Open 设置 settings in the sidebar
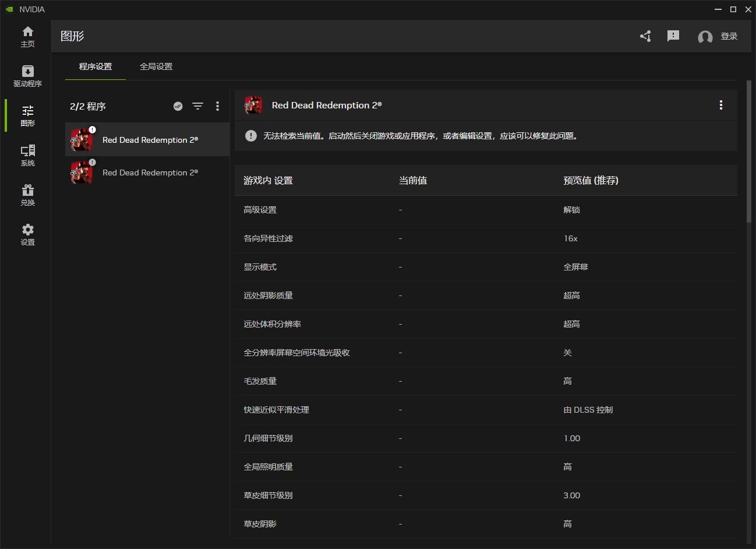The width and height of the screenshot is (756, 549). pos(27,234)
